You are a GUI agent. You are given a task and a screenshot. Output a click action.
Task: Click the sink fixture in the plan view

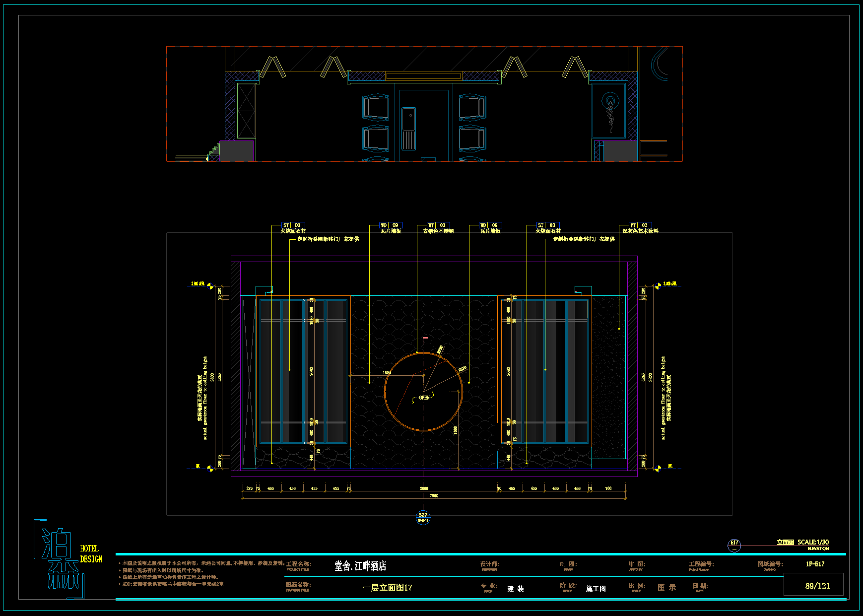coord(408,129)
